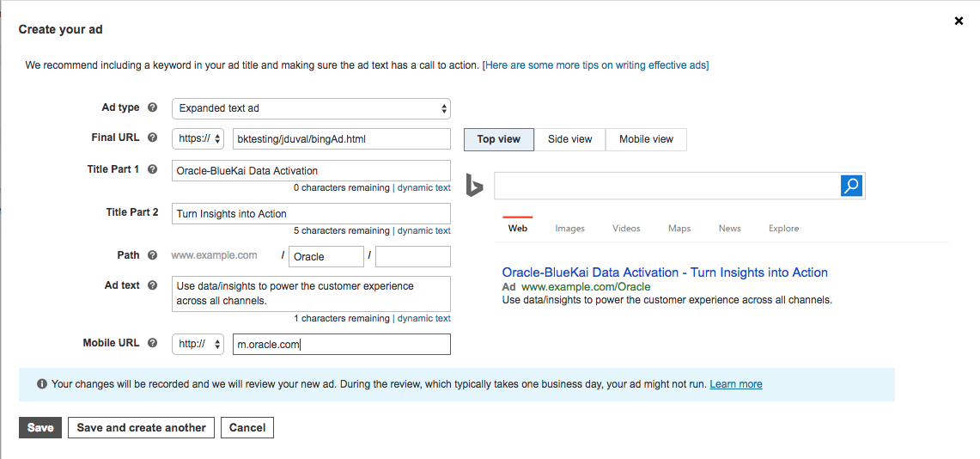This screenshot has height=459, width=980.
Task: Switch to Side view preview
Action: [x=570, y=139]
